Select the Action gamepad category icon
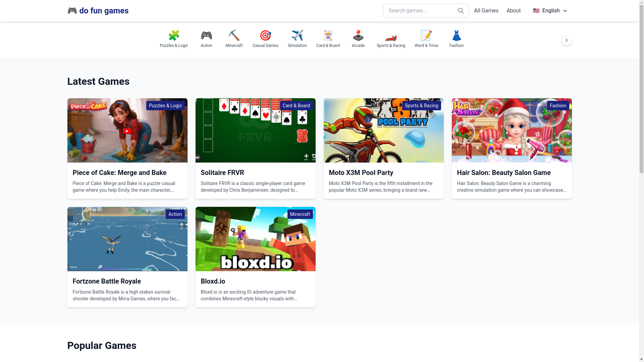The image size is (644, 362). coord(206,35)
